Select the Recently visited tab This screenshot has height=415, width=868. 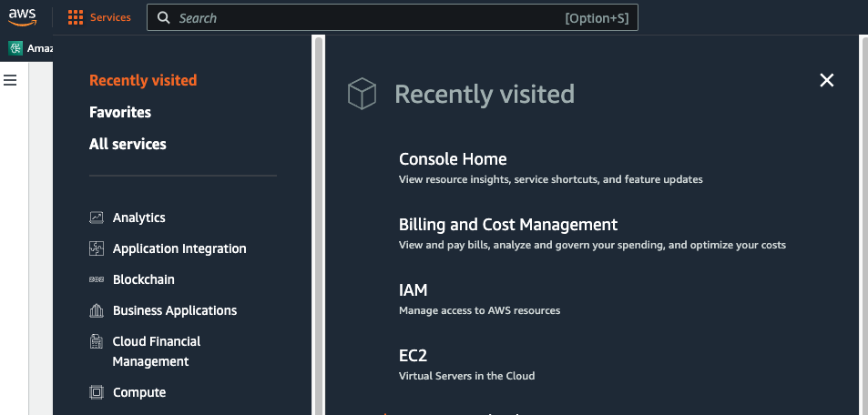point(143,80)
